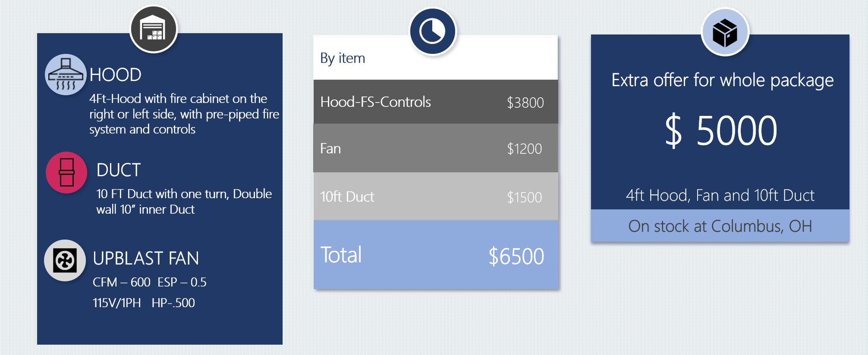The image size is (868, 355).
Task: Click the pink duct icon
Action: coord(66,172)
